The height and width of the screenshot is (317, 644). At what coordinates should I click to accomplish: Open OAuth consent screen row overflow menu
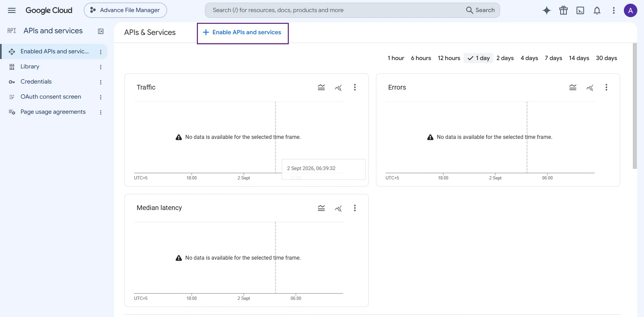coord(101,97)
